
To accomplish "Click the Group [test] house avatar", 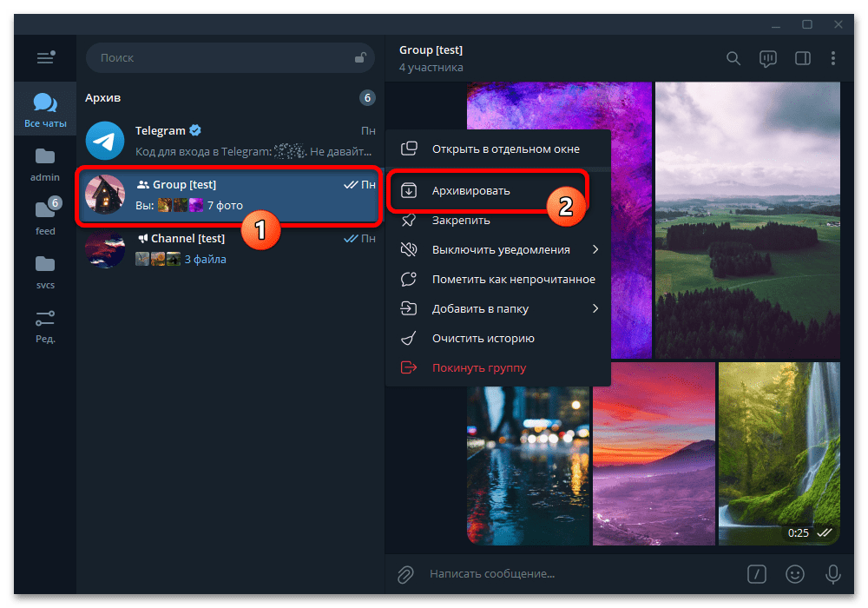I will 105,195.
